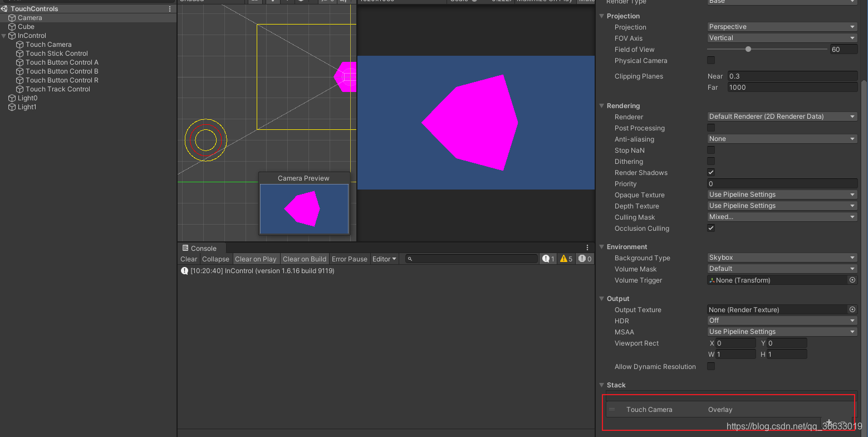
Task: Click the object picker for Output Texture
Action: 852,309
